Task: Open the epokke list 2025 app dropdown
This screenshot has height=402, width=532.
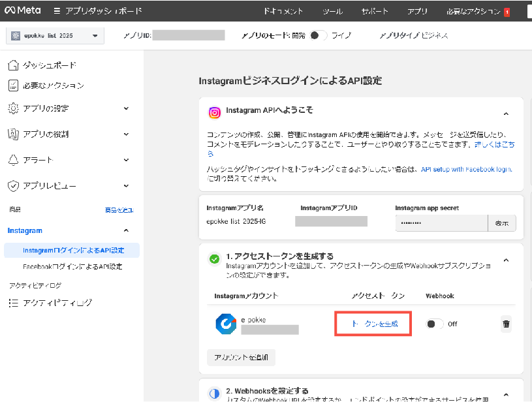Action: [55, 36]
